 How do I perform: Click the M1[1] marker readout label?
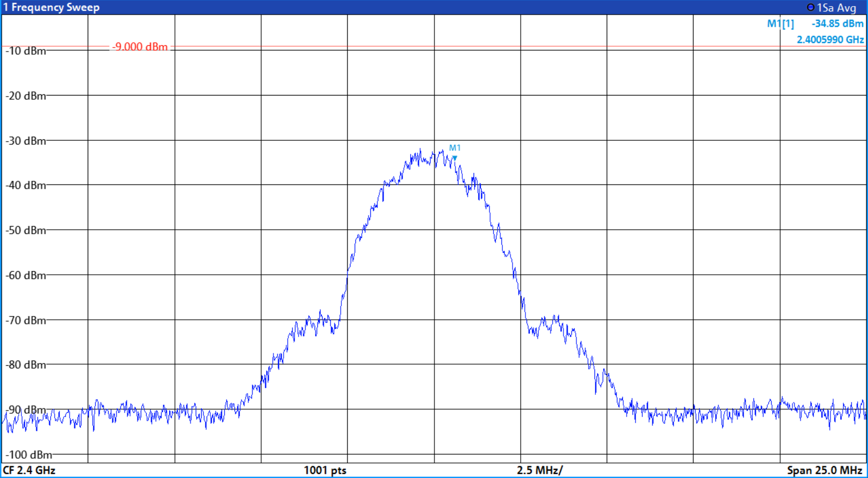pyautogui.click(x=780, y=24)
